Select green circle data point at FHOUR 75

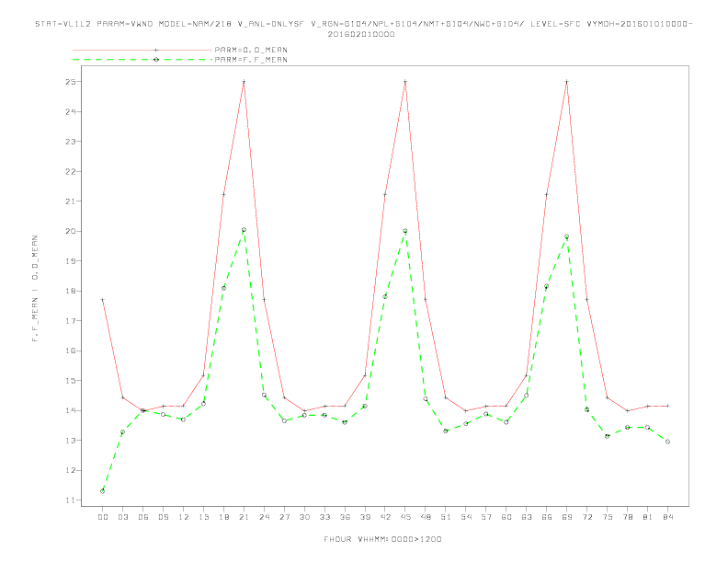[608, 436]
